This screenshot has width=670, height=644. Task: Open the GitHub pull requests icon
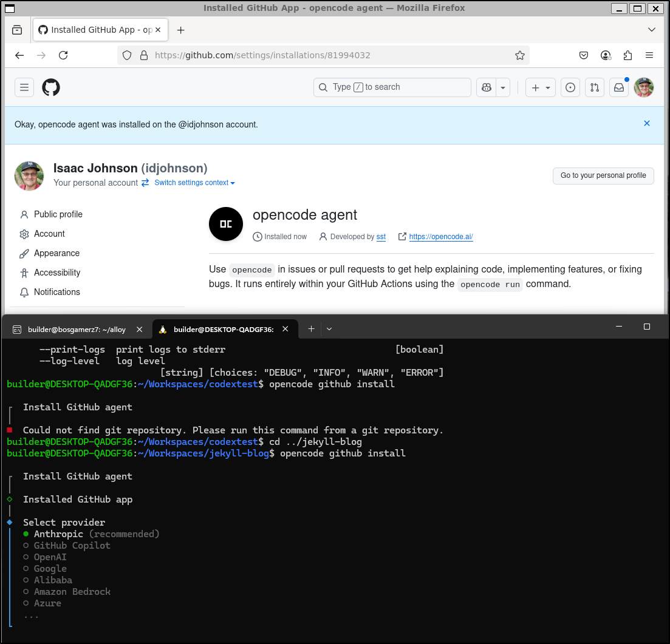pos(594,87)
